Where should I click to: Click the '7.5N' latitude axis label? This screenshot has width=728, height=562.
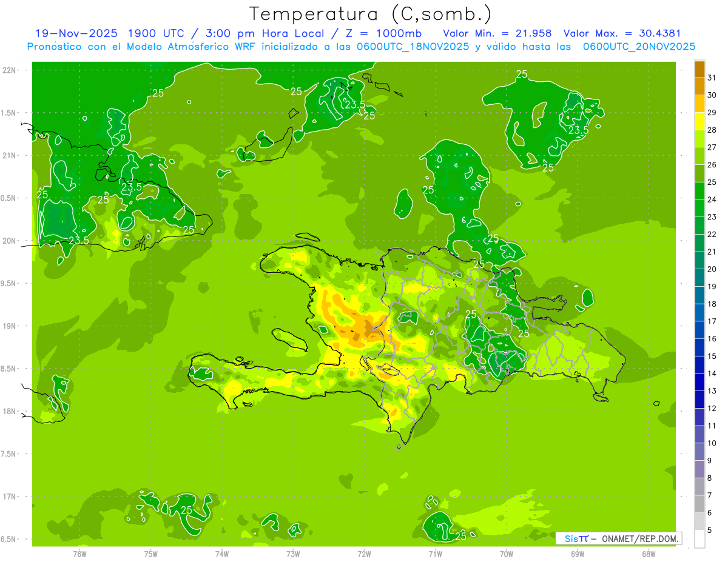[x=8, y=453]
